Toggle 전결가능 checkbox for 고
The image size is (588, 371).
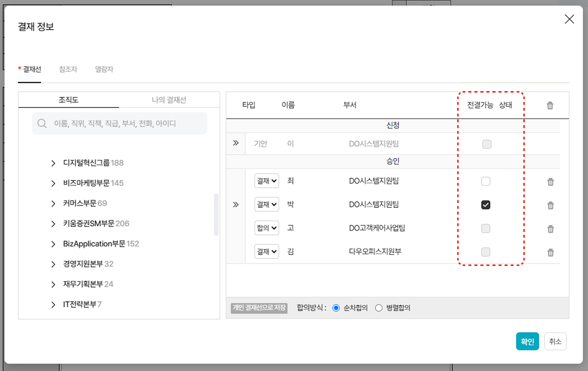coord(485,228)
